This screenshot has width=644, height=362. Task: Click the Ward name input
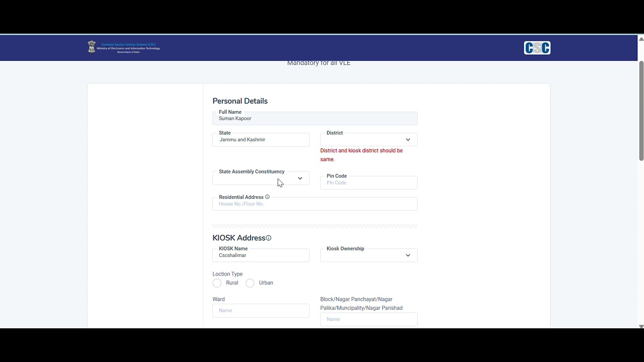point(261,311)
